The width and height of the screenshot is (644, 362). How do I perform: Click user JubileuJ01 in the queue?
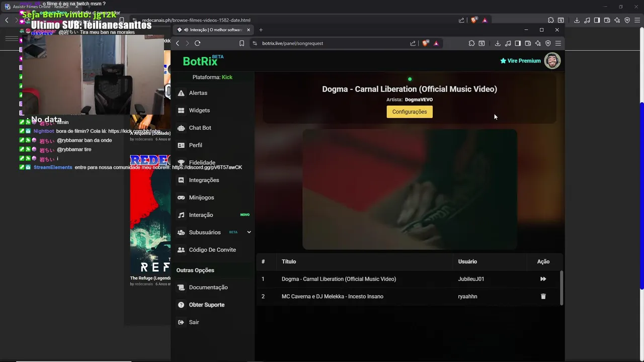click(x=471, y=279)
